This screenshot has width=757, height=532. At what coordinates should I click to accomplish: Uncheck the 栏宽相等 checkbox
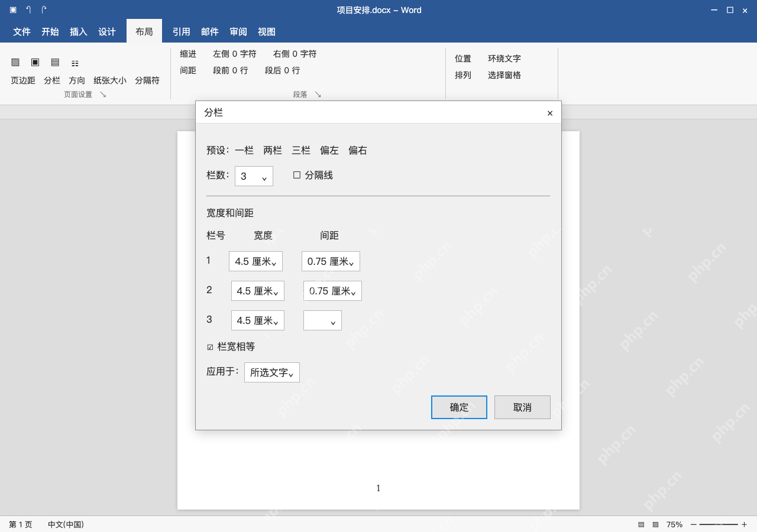[x=210, y=347]
